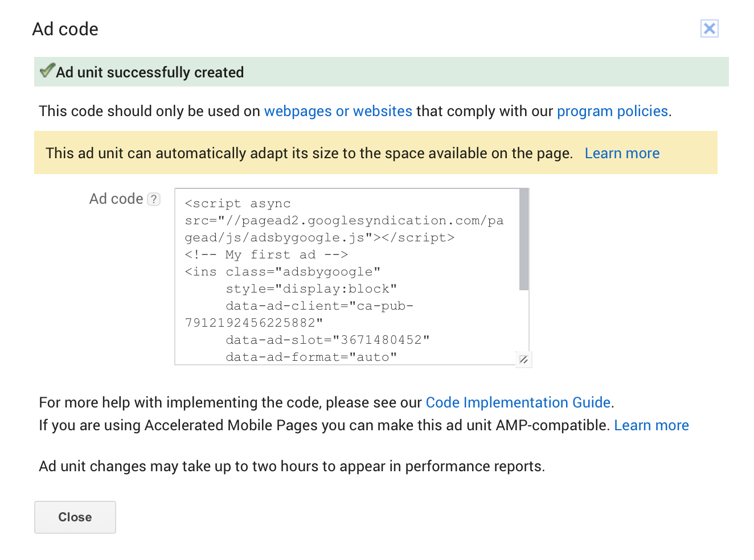Open the webpages or websites link

[338, 111]
